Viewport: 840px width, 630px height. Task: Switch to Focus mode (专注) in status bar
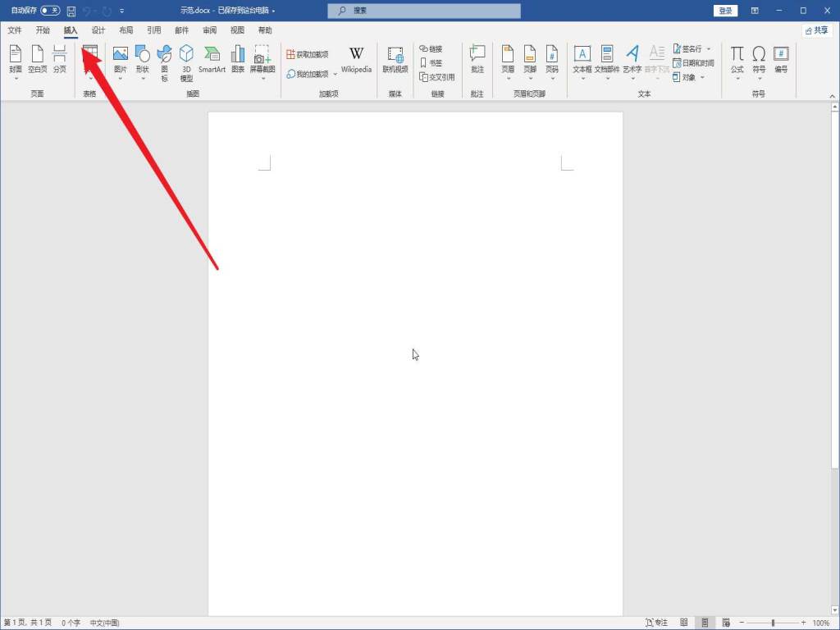tap(656, 623)
